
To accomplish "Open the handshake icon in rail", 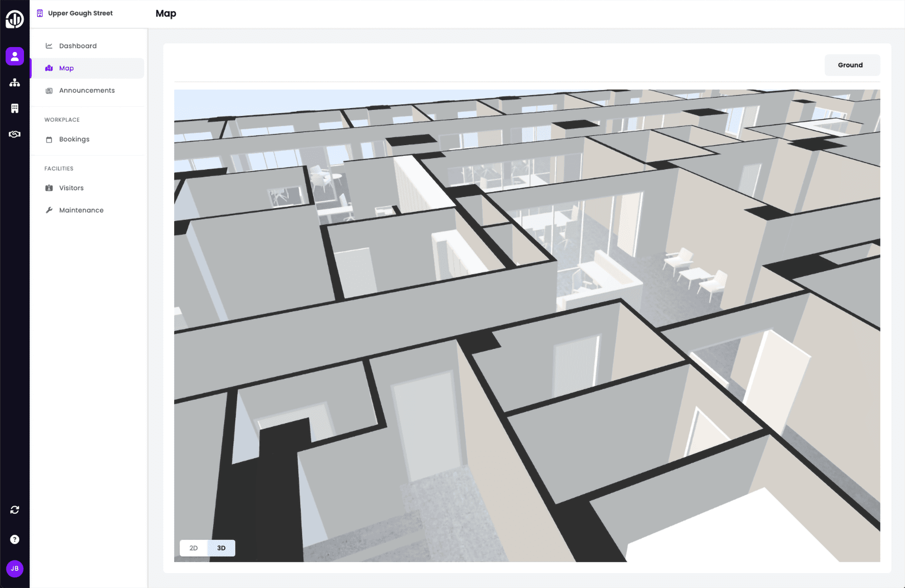I will [x=14, y=134].
